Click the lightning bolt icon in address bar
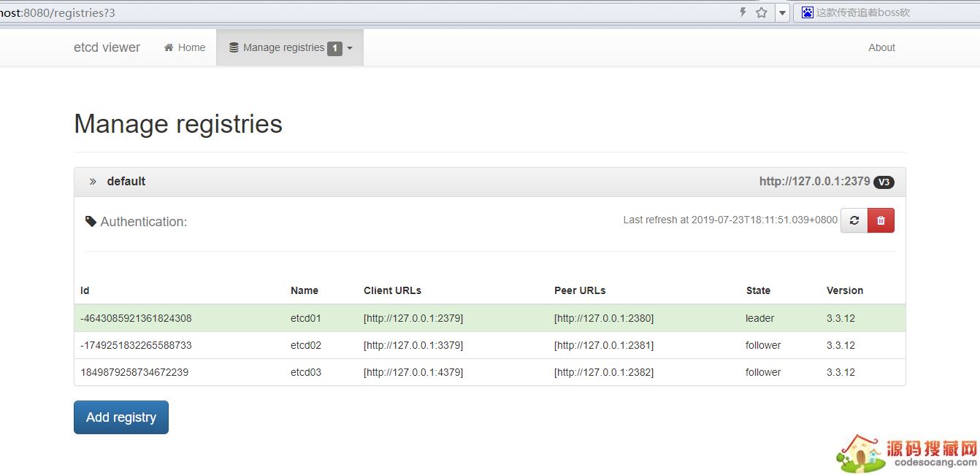Screen dimensions: 980x475 pyautogui.click(x=743, y=12)
